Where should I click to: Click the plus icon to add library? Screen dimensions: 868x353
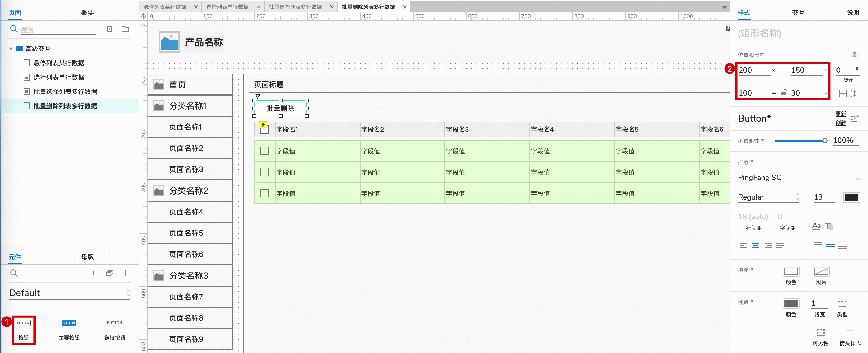point(94,273)
